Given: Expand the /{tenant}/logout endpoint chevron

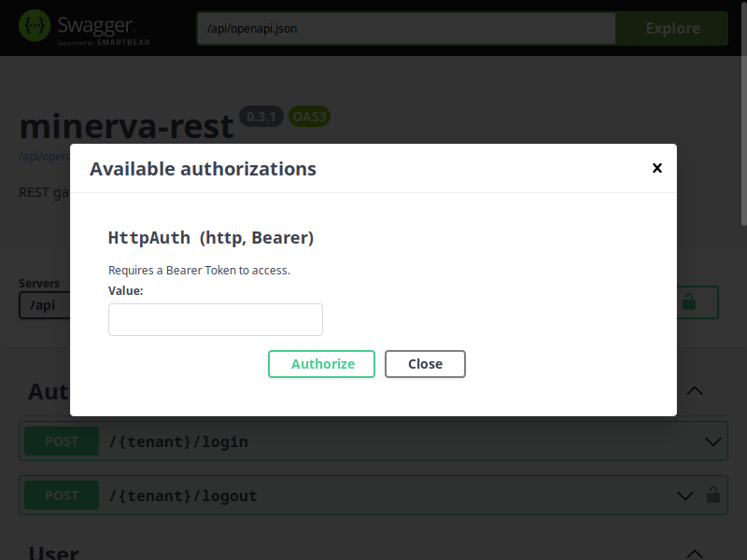Looking at the screenshot, I should point(685,496).
